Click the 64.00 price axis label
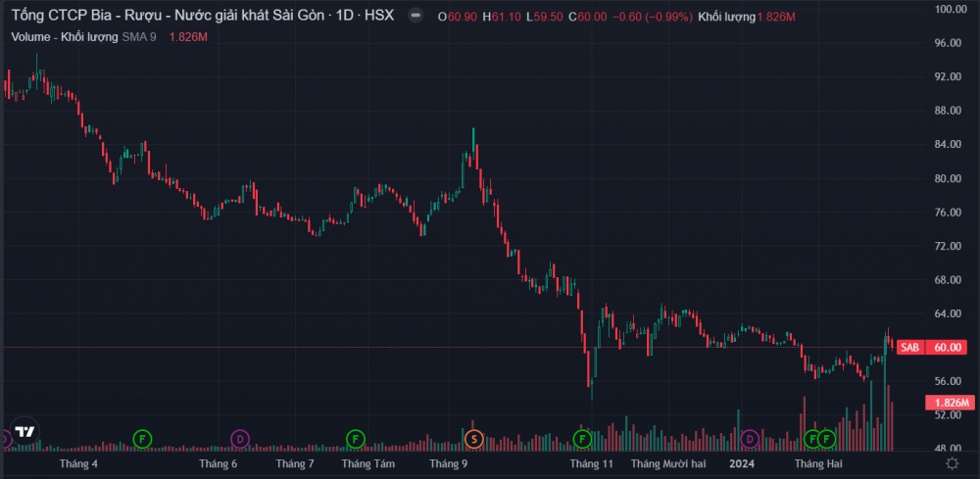This screenshot has height=479, width=980. 947,313
